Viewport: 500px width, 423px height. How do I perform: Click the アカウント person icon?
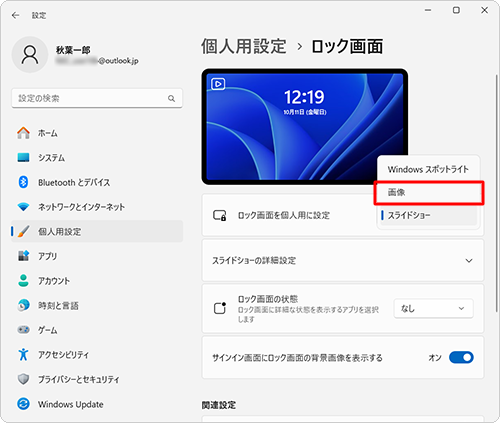pyautogui.click(x=23, y=281)
